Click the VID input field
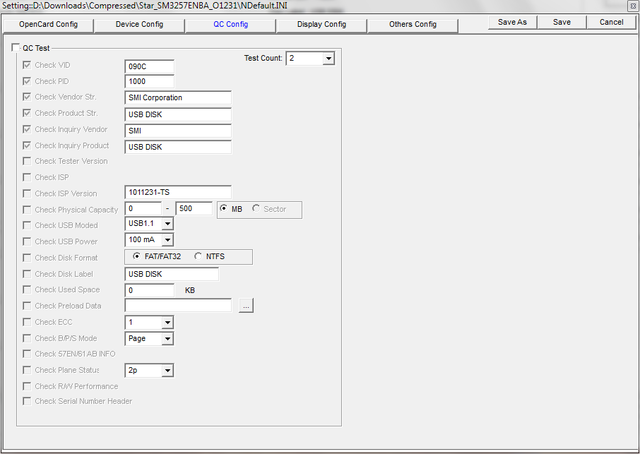 pos(149,66)
